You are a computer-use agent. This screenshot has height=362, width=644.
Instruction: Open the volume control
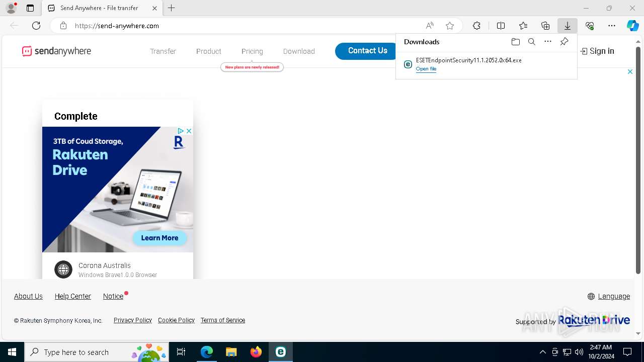click(x=579, y=352)
